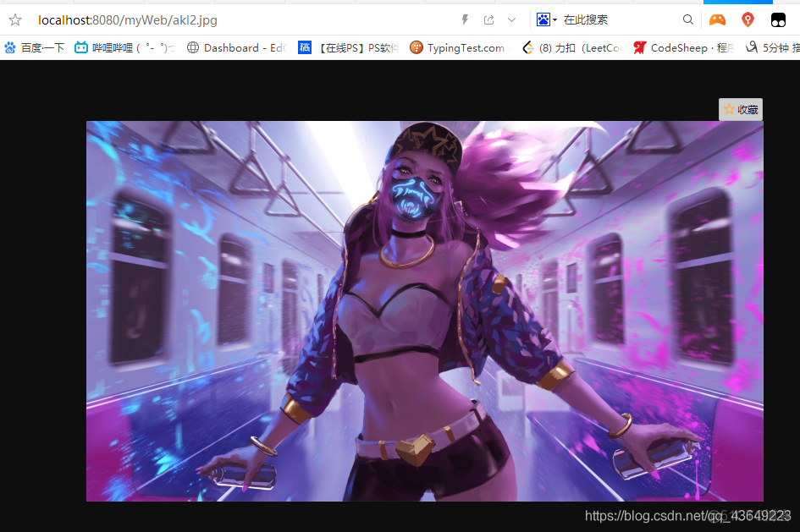
Task: Toggle the lightning speed-mode icon
Action: click(x=465, y=19)
